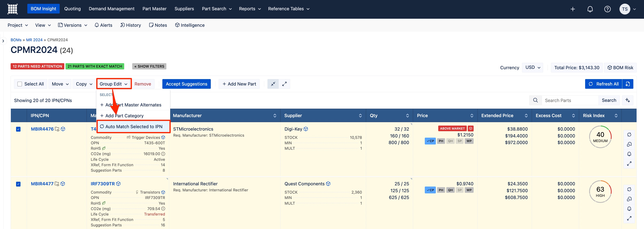The image size is (644, 229).
Task: Open the Versions dropdown
Action: (73, 25)
